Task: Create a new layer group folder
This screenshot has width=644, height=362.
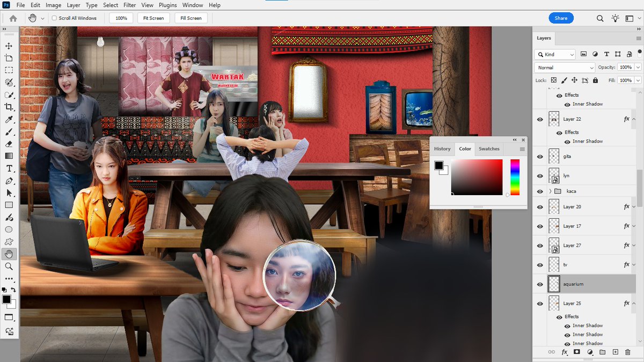Action: (x=603, y=352)
